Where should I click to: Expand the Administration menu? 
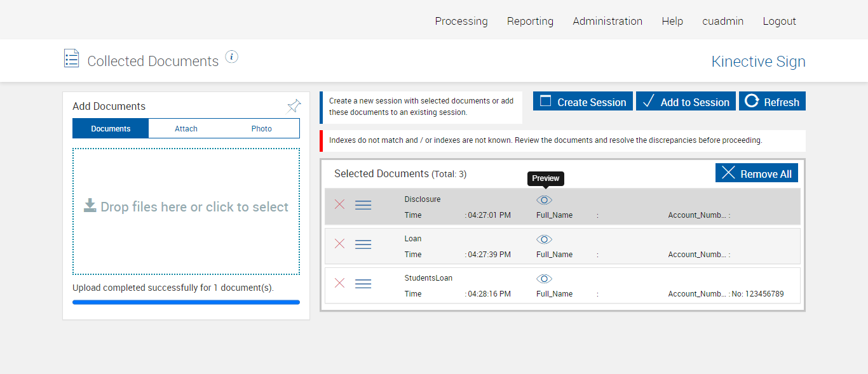click(x=607, y=21)
